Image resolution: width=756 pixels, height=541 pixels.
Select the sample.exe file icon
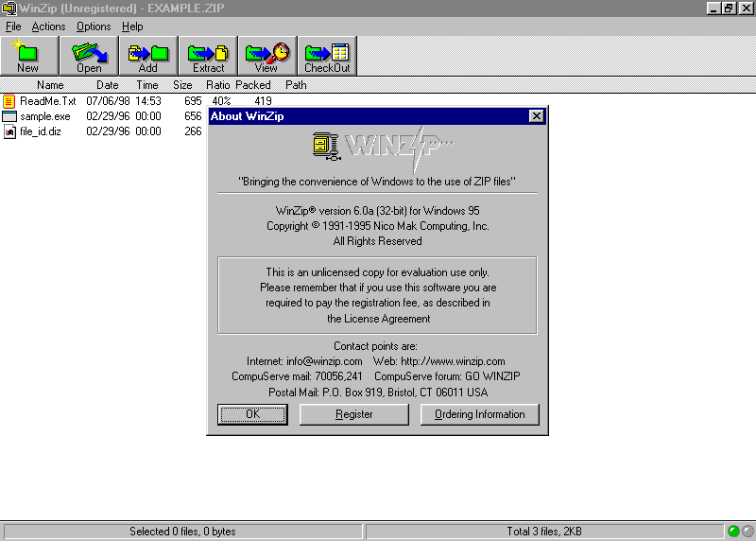pyautogui.click(x=9, y=116)
